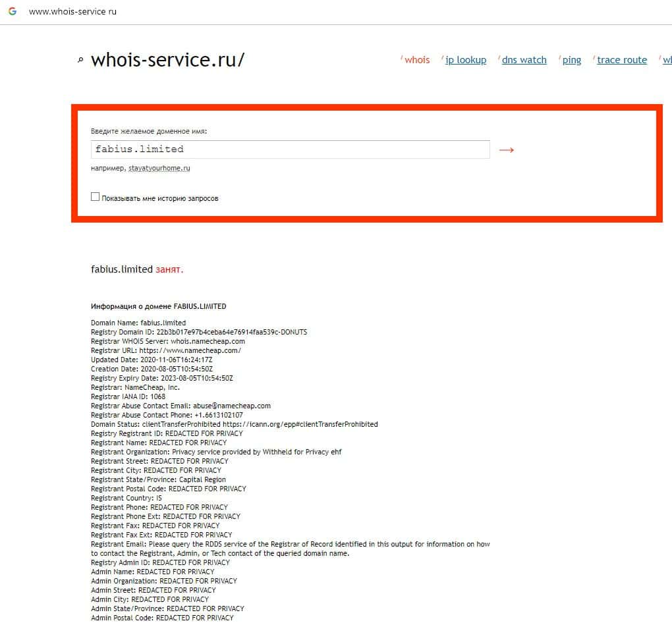Click 'Admin Street: REDACTED' line

click(x=154, y=590)
